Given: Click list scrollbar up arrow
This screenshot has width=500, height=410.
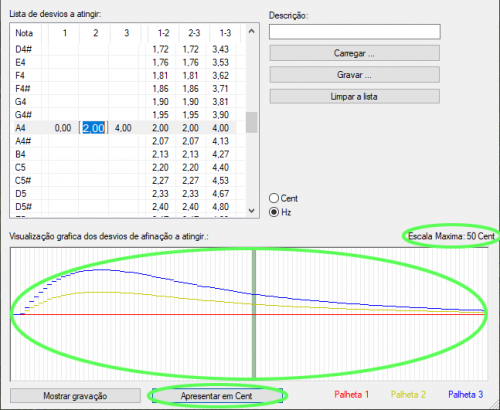Looking at the screenshot, I should point(252,31).
